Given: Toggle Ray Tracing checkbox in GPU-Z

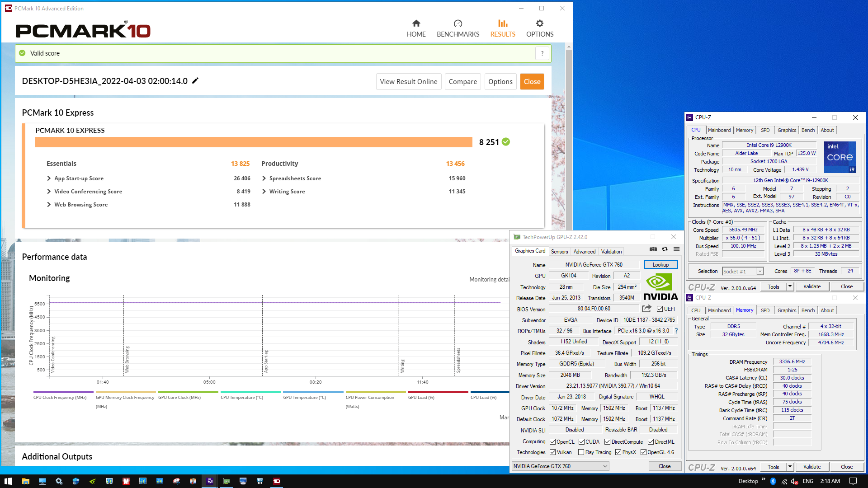Looking at the screenshot, I should click(581, 452).
